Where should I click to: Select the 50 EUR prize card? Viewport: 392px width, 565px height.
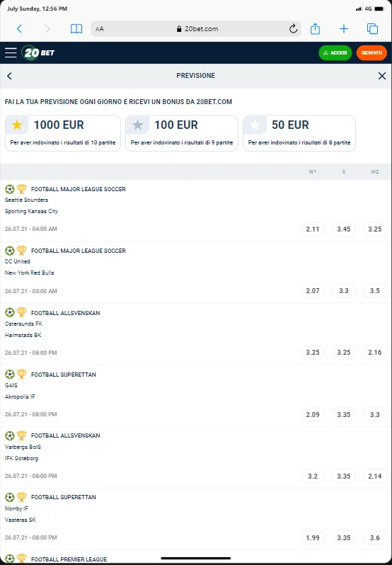tap(299, 133)
